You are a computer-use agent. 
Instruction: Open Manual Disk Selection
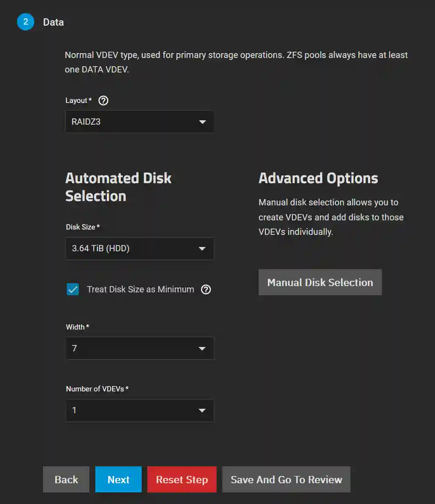pyautogui.click(x=320, y=282)
